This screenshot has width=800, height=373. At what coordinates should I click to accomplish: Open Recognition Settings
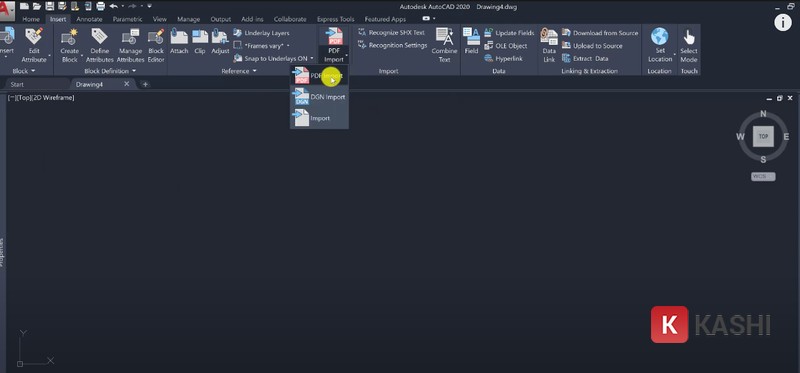coord(393,45)
